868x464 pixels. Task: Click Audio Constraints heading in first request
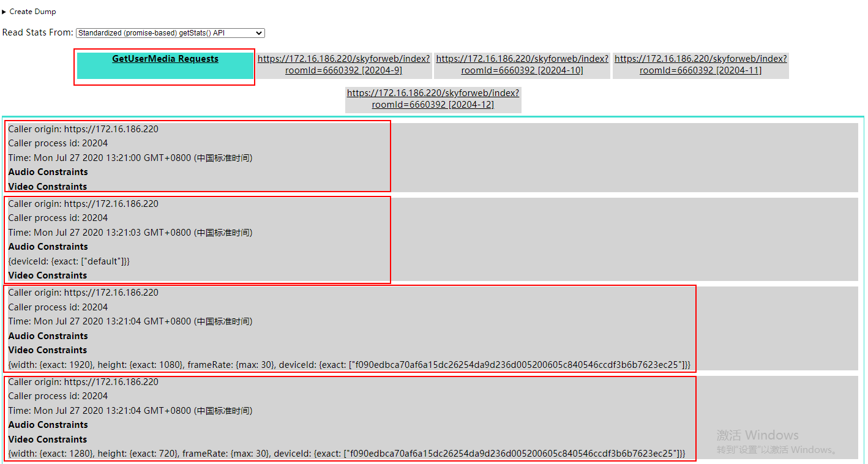click(48, 172)
